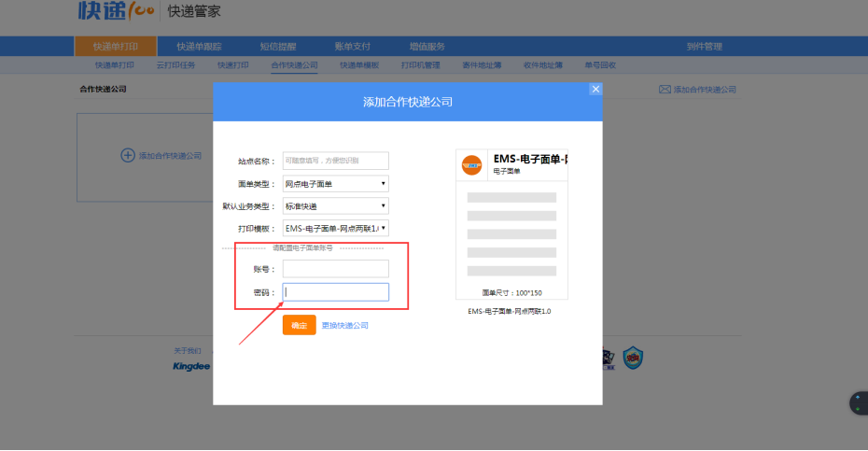Expand the 默认业务类型 dropdown
Screen dimensions: 868x451
point(336,206)
